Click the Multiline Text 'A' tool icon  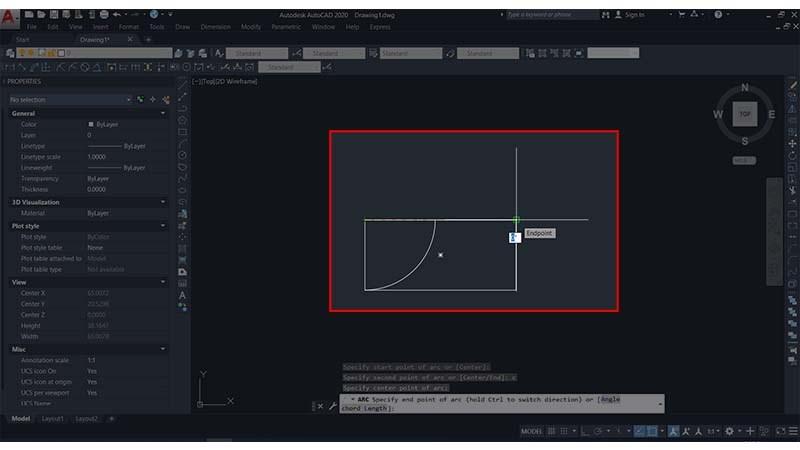tap(182, 295)
